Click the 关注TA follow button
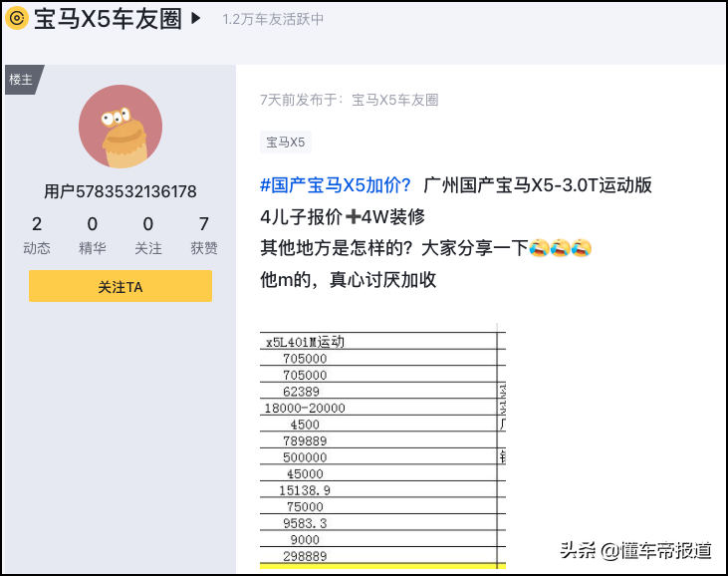The image size is (728, 576). tap(121, 286)
